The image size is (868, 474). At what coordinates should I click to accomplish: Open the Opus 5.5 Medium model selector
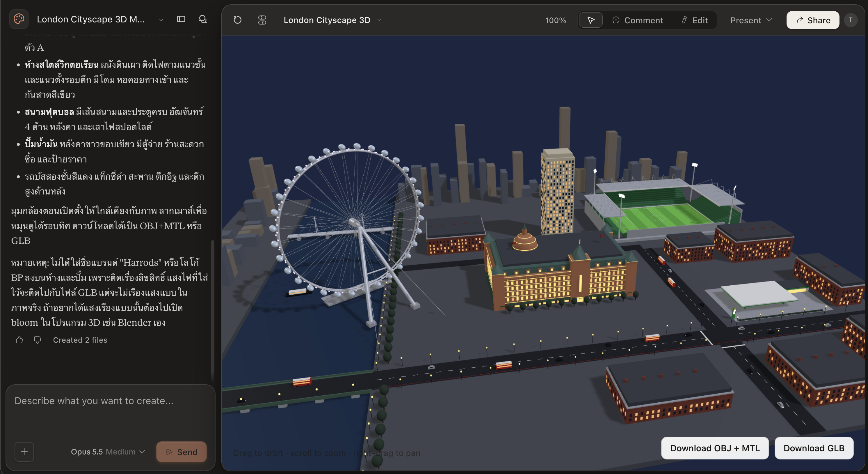[x=108, y=452]
